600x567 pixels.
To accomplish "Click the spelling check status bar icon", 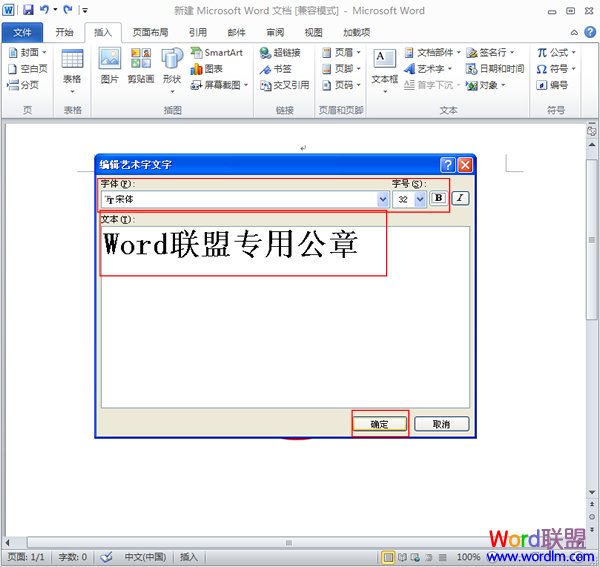I will [x=106, y=557].
